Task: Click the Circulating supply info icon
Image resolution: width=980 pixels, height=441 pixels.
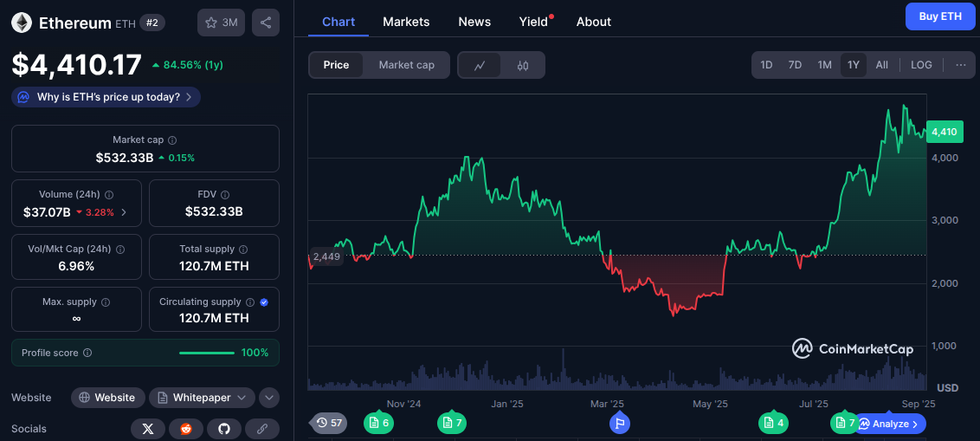Action: coord(250,302)
